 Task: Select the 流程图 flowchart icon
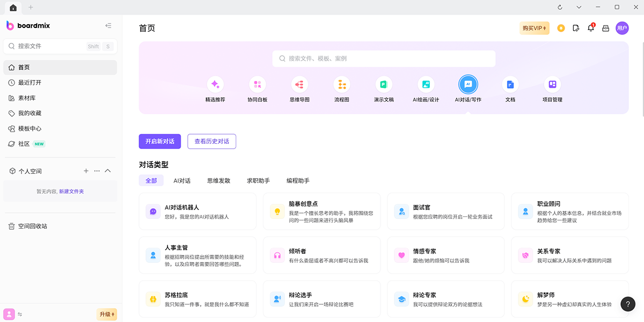click(x=341, y=85)
